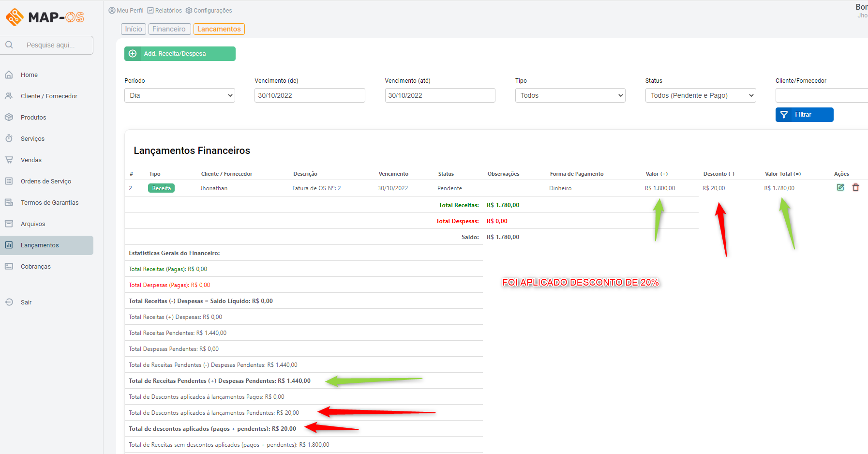This screenshot has height=454, width=868.
Task: Open Cliente / Fornecedor in sidebar
Action: [x=49, y=96]
